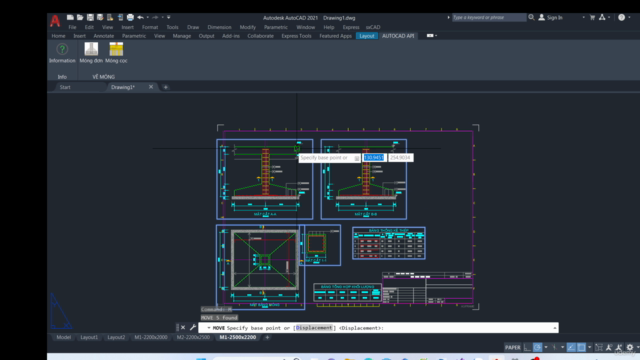The width and height of the screenshot is (640, 360).
Task: Click the search magnifier icon in title bar
Action: [531, 18]
